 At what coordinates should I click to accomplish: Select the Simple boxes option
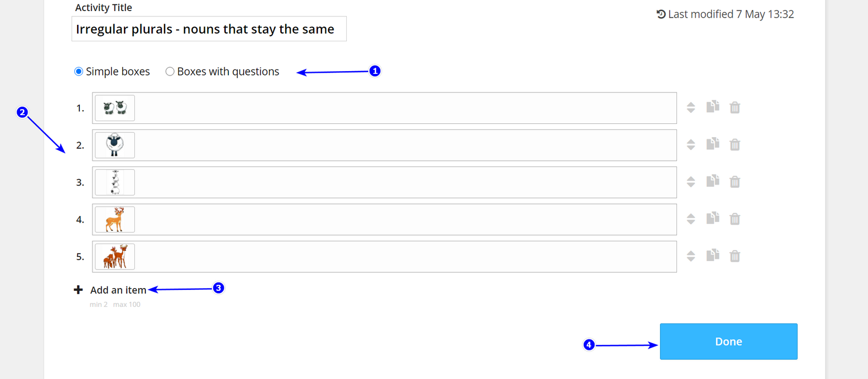pyautogui.click(x=78, y=71)
